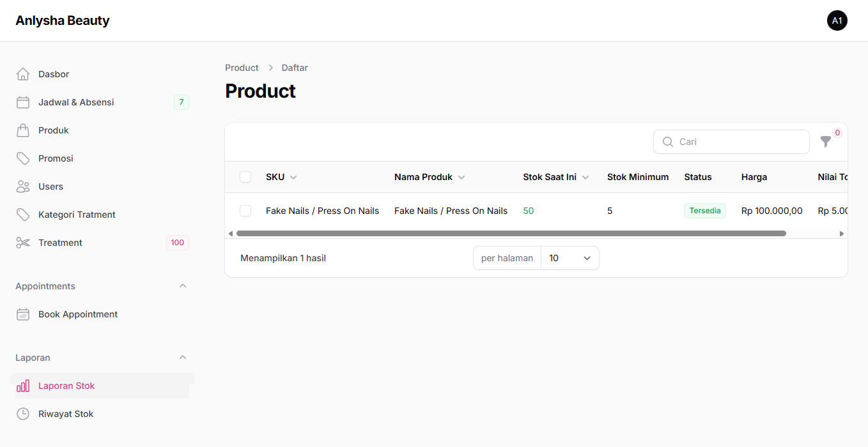868x447 pixels.
Task: Open the table filter funnel icon
Action: point(826,142)
